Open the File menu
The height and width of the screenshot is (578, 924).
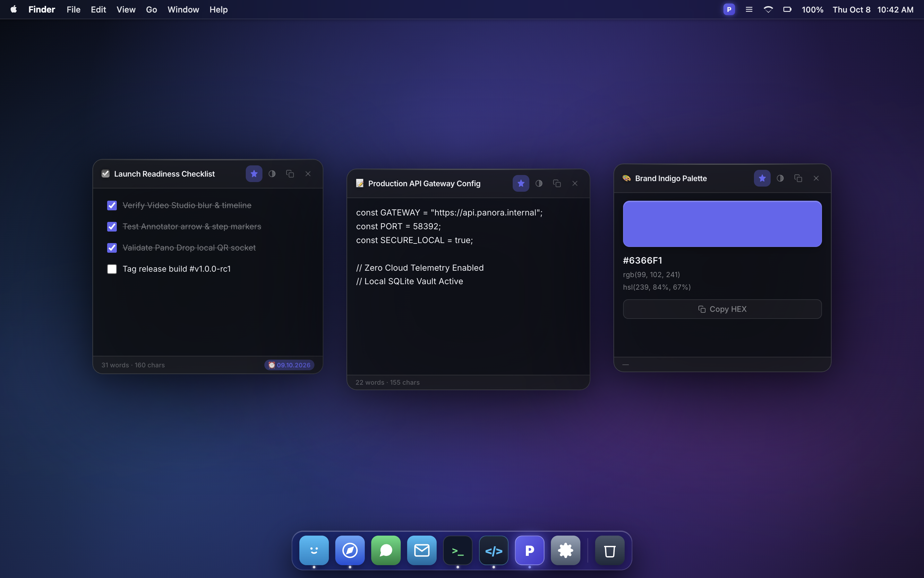click(x=73, y=10)
